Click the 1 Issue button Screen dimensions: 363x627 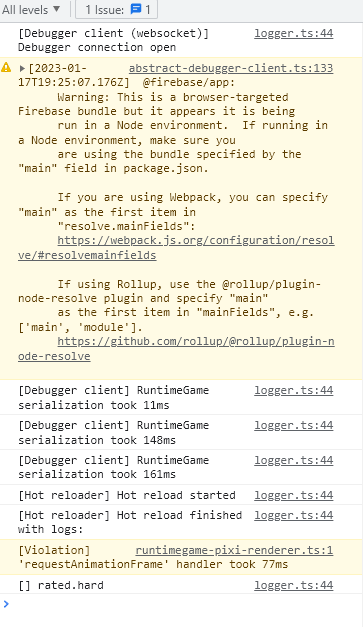coord(116,9)
